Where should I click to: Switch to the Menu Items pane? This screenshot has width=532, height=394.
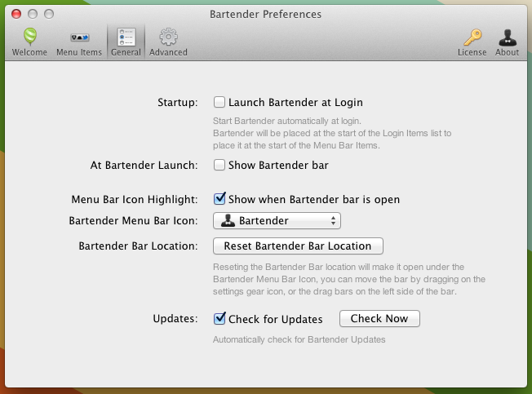79,42
